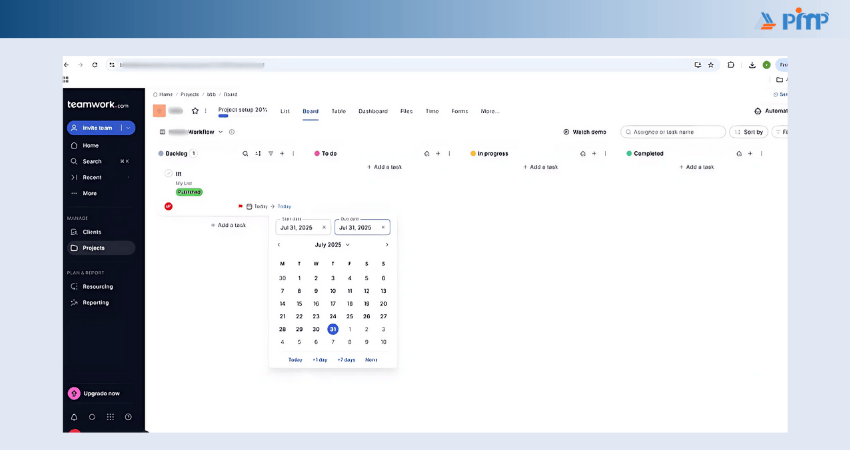Click the clock timer icon at sidebar bottom
This screenshot has height=450, width=850.
[x=128, y=417]
